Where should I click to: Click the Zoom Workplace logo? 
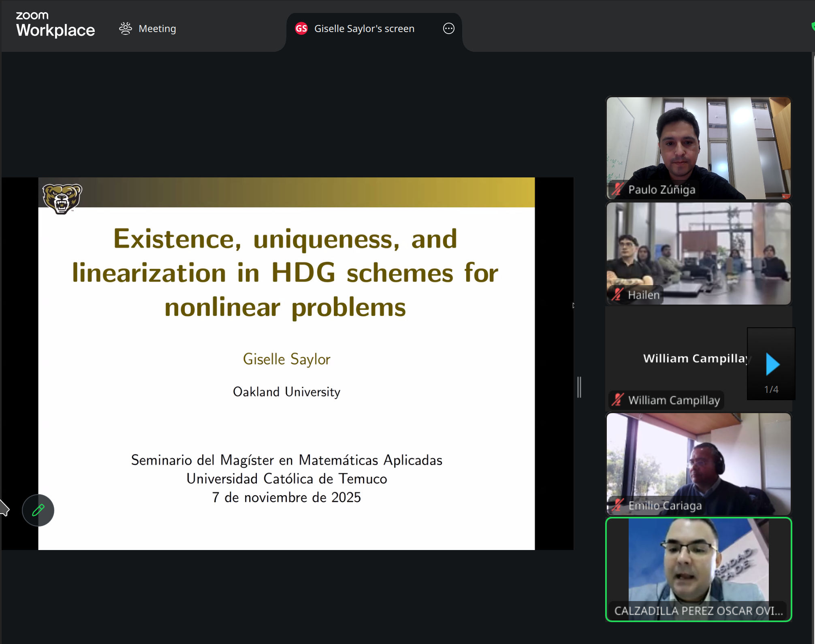click(55, 25)
